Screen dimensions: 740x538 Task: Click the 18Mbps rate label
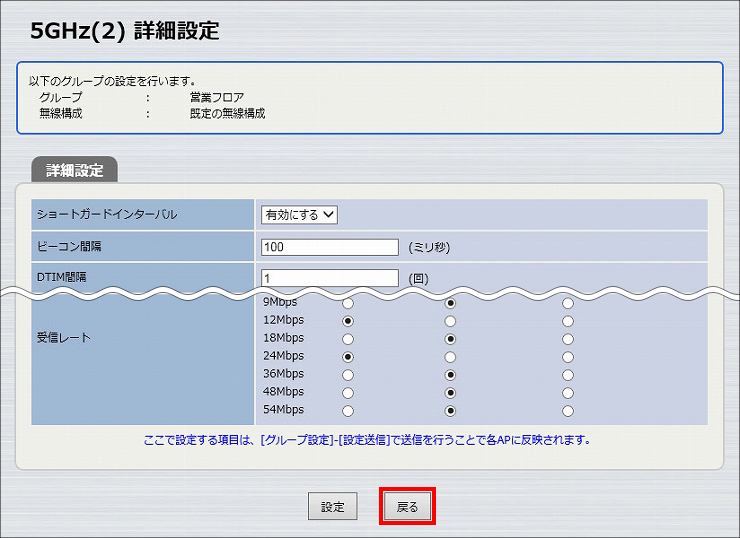[x=283, y=338]
